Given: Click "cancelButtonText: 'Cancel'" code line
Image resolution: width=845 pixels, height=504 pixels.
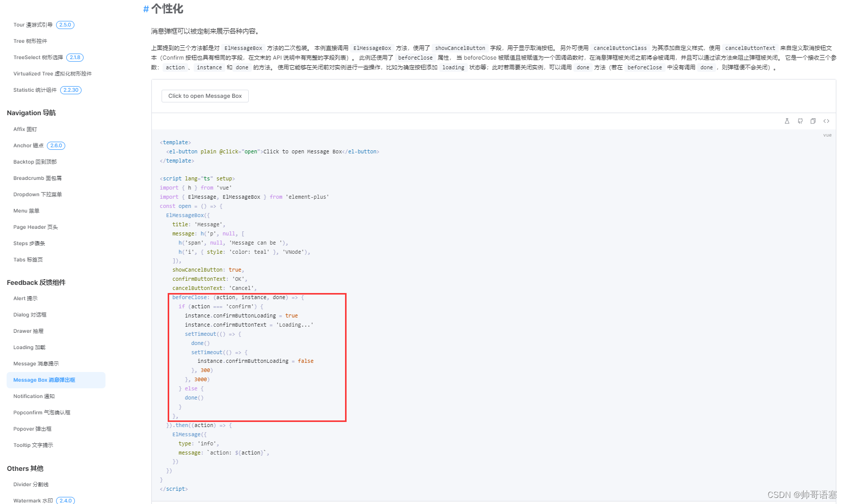Looking at the screenshot, I should [215, 288].
